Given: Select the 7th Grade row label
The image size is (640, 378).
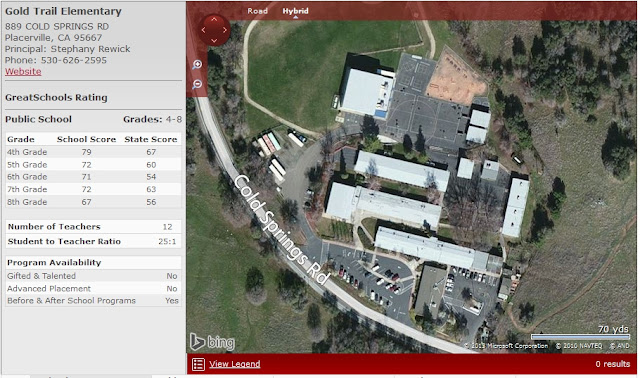Looking at the screenshot, I should [x=27, y=189].
